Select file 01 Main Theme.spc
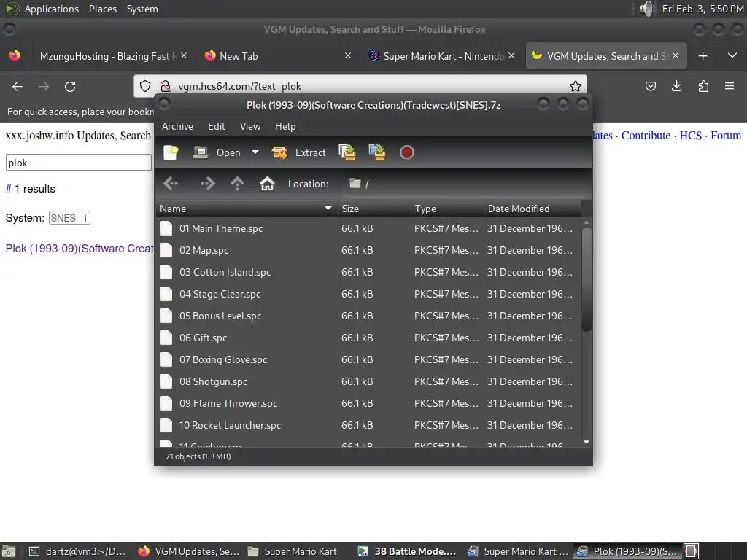Viewport: 747px width, 560px height. click(368, 228)
